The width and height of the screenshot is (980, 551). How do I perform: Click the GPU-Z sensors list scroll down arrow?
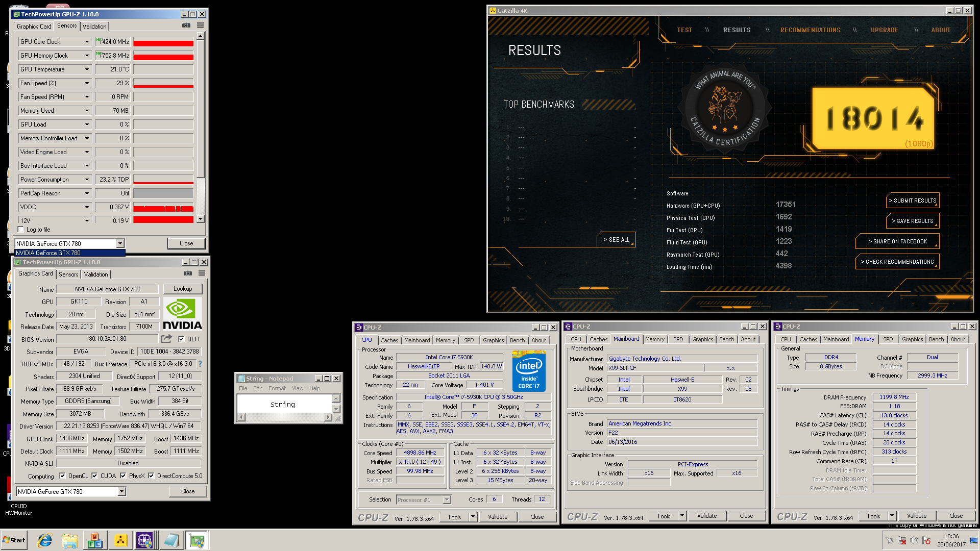coord(201,219)
